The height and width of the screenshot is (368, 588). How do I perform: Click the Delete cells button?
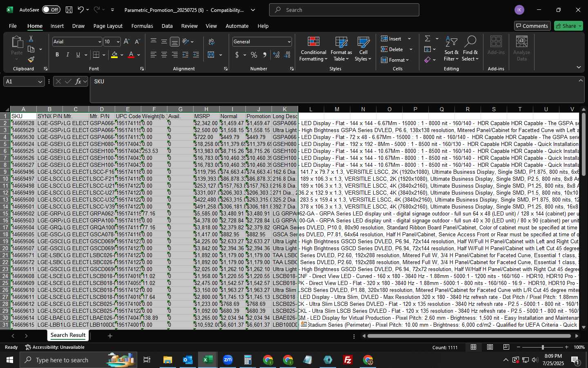click(392, 49)
